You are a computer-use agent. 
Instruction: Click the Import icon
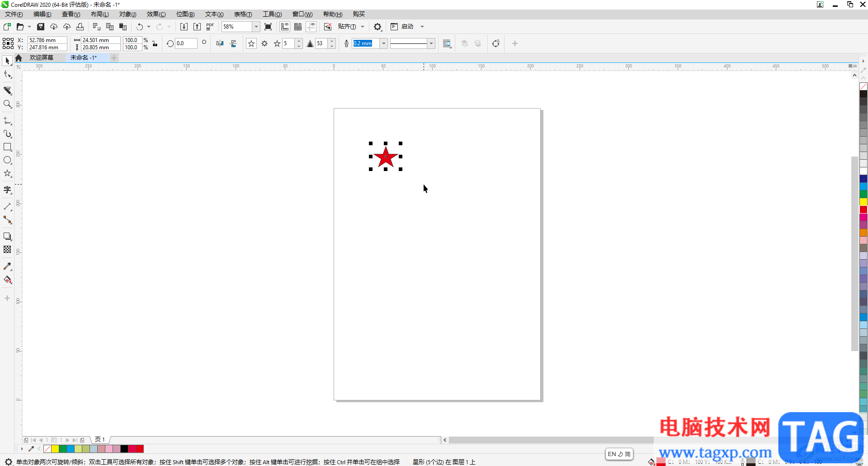point(184,27)
